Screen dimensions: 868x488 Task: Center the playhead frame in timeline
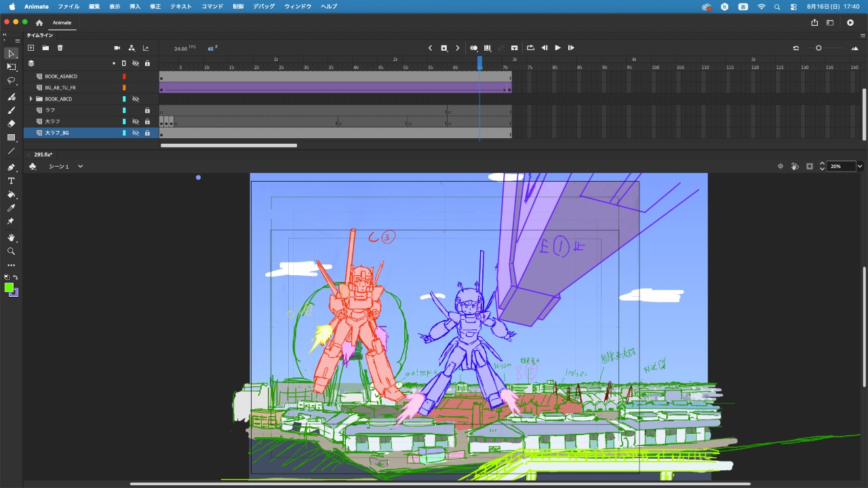click(x=515, y=48)
